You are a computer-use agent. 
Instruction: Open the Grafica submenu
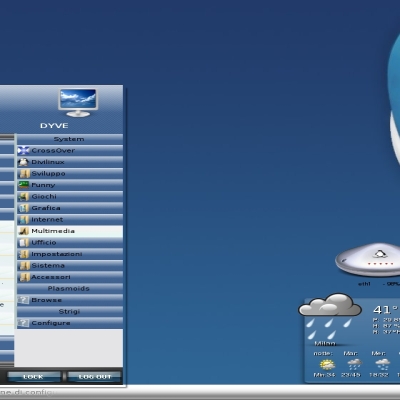(70, 208)
